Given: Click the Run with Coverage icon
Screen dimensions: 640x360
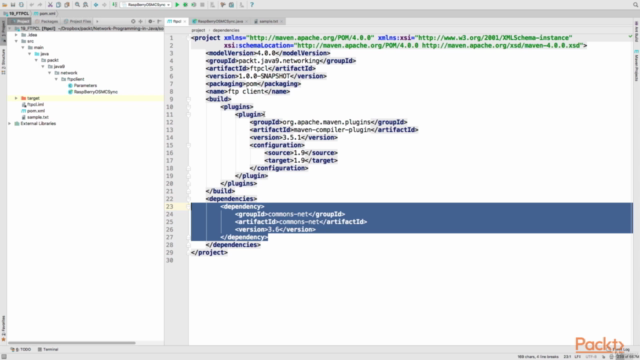Looking at the screenshot, I should tap(194, 4).
